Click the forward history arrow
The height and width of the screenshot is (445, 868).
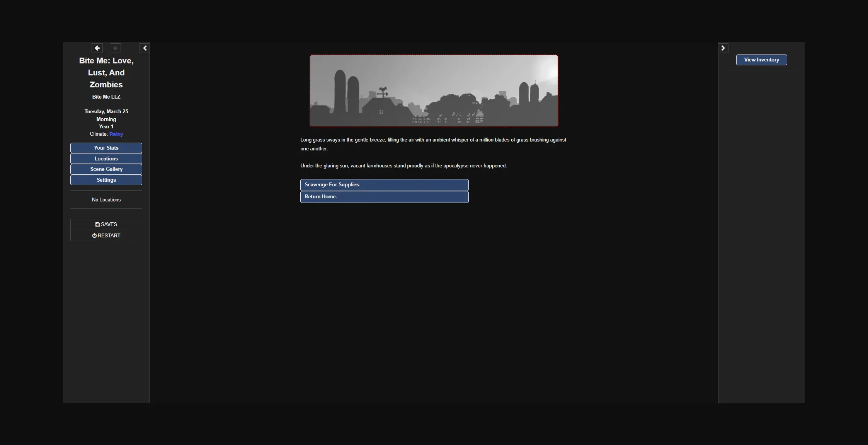click(115, 48)
